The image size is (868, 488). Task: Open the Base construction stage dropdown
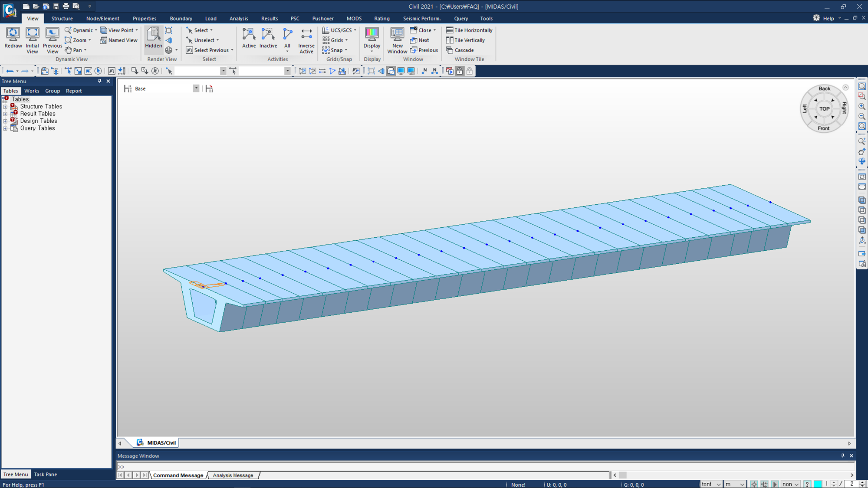(x=196, y=88)
